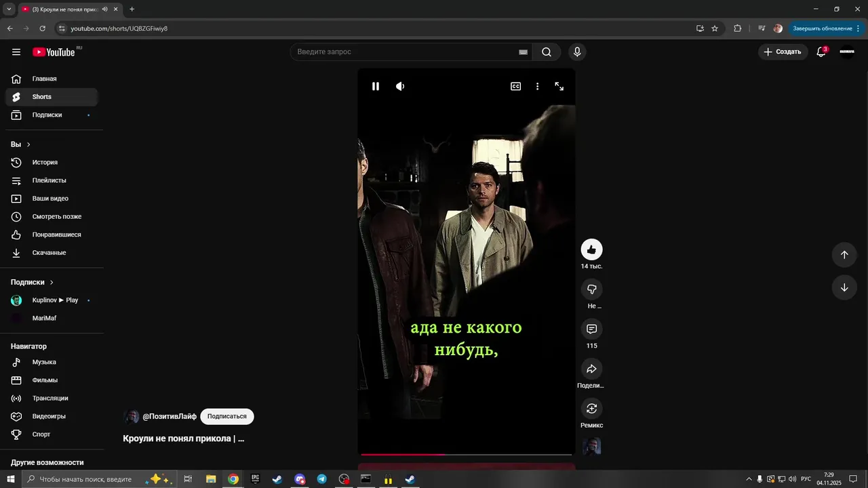Open a new browser tab
The width and height of the screenshot is (868, 488).
point(132,9)
